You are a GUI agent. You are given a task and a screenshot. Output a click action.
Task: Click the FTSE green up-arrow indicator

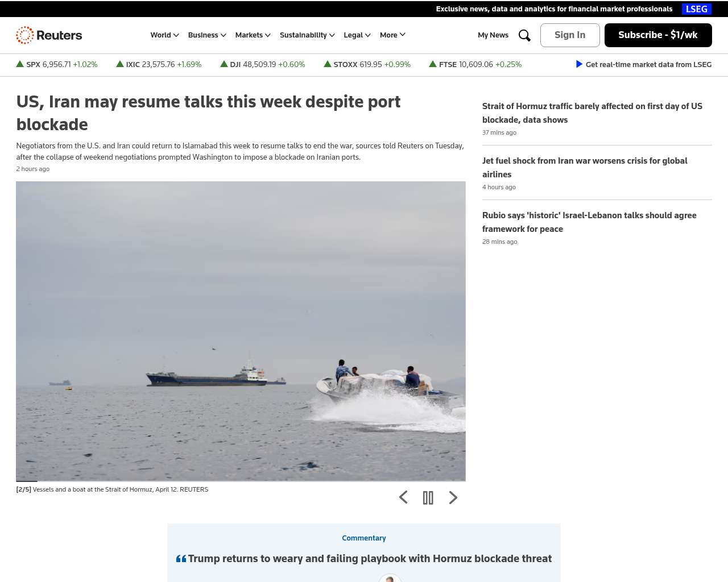coord(433,64)
